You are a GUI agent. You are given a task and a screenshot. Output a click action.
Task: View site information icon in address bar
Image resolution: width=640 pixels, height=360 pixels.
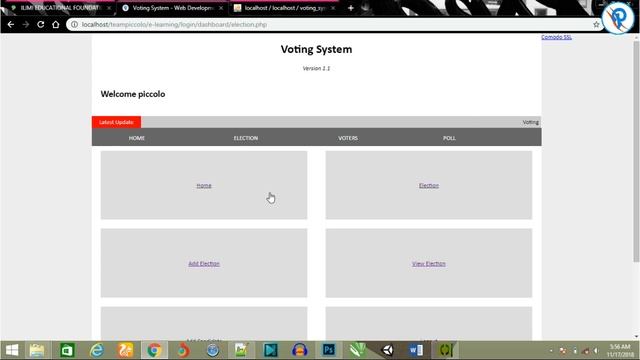click(x=74, y=24)
